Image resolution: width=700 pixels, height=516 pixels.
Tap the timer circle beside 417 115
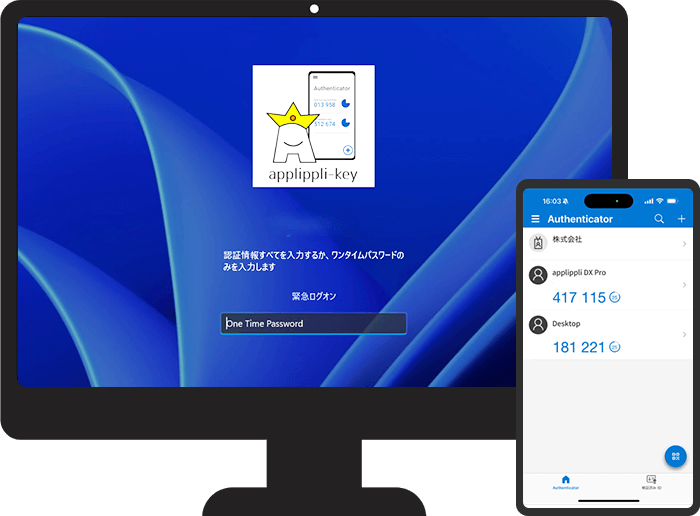(615, 298)
